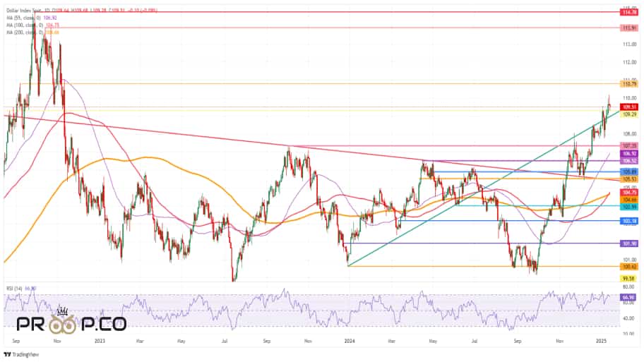Click the 100.62 orange price label
This screenshot has height=362, width=644.
click(x=628, y=267)
